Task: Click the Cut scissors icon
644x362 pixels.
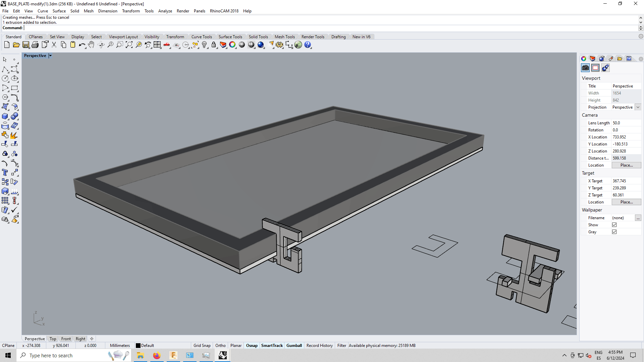Action: coord(54,45)
